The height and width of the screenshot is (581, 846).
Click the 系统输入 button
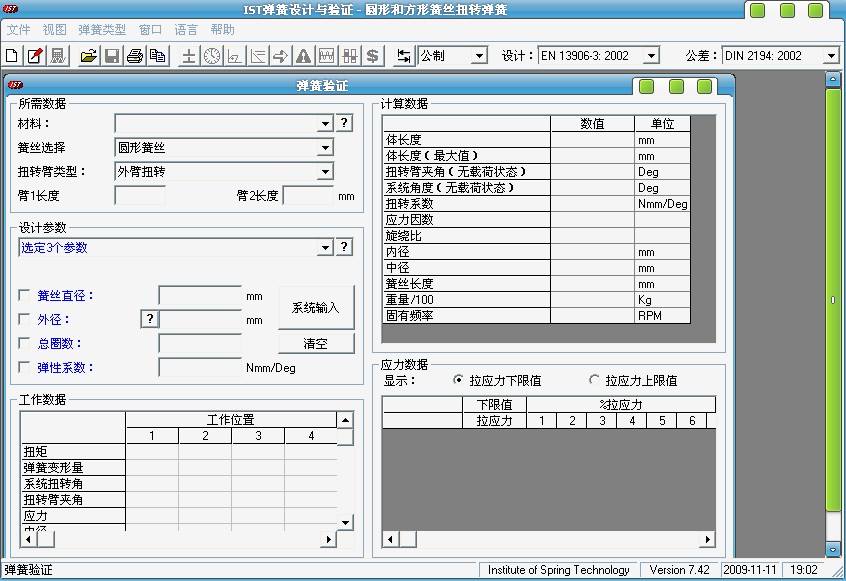pos(316,307)
